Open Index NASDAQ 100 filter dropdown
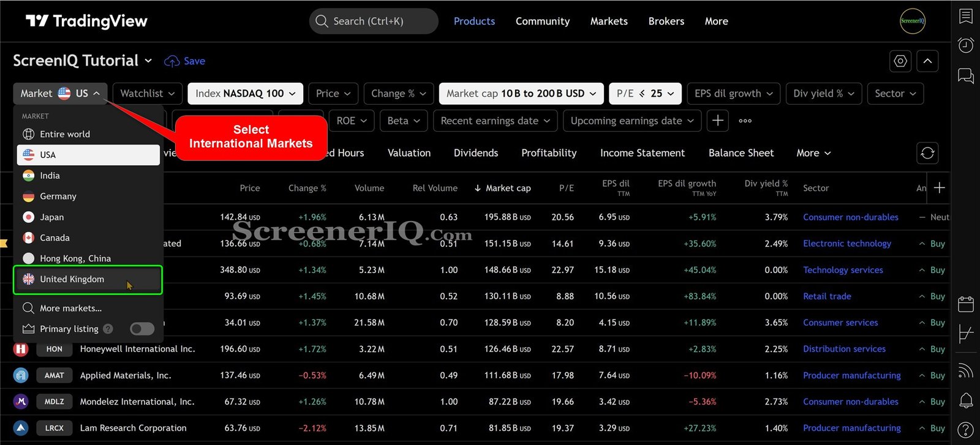This screenshot has width=980, height=445. coord(246,94)
